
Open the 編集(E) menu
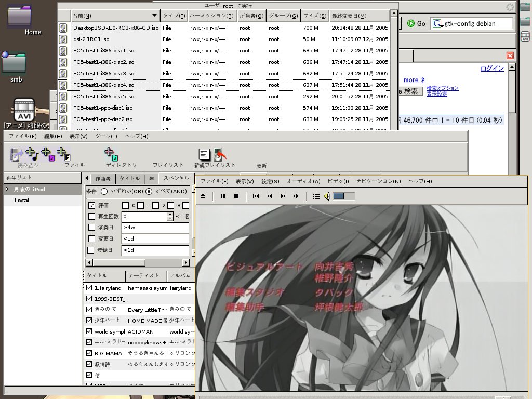(x=53, y=136)
